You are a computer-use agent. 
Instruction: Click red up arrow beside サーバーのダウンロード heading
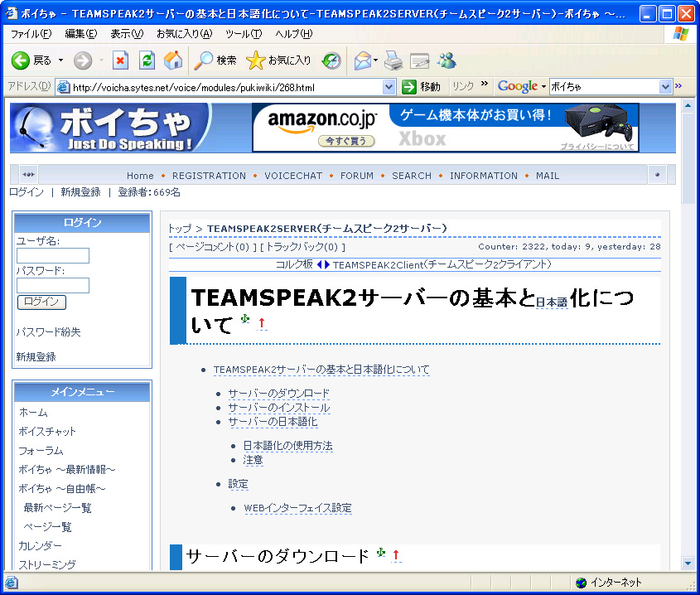395,556
